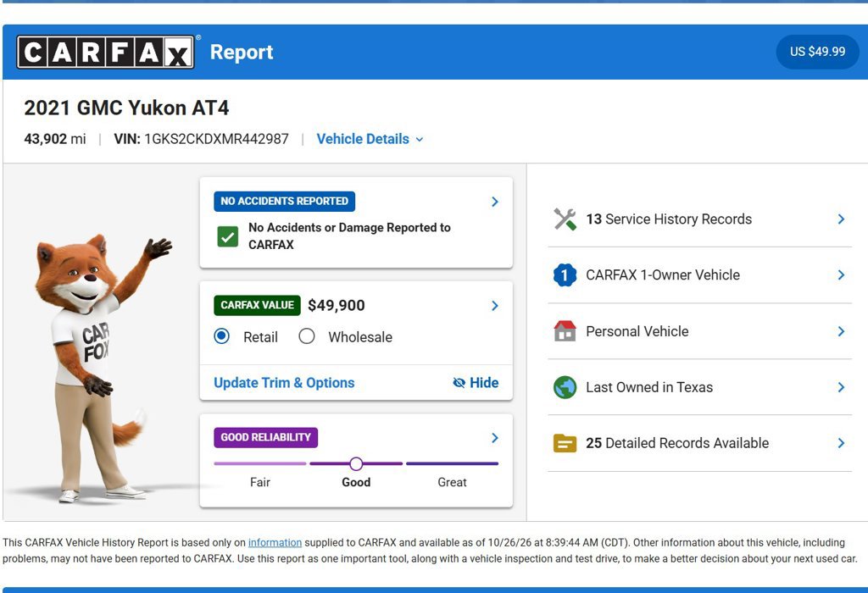Click the CARFAX 1-Owner Vehicle text
Viewport: 868px width, 593px height.
663,275
